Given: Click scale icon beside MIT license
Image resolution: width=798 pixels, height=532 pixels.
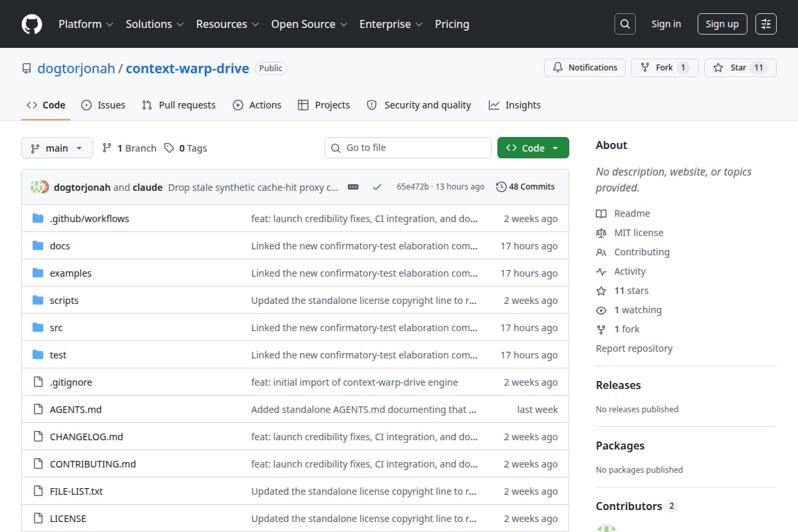Looking at the screenshot, I should click(x=601, y=233).
